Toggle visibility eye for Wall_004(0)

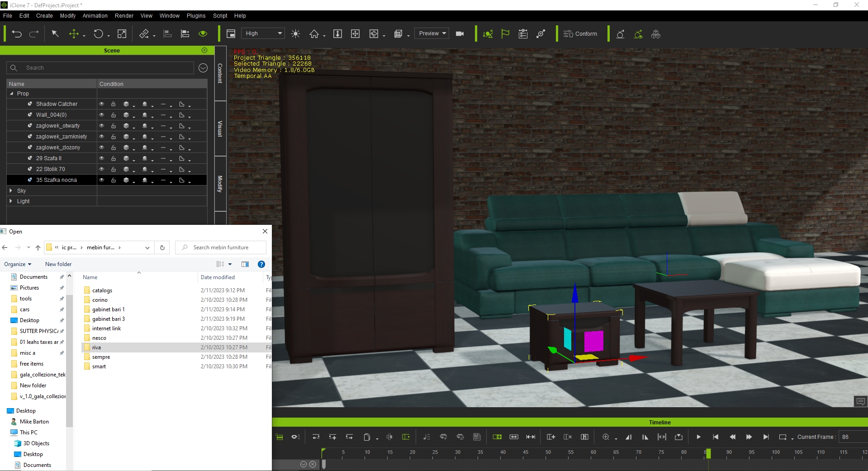pos(102,115)
